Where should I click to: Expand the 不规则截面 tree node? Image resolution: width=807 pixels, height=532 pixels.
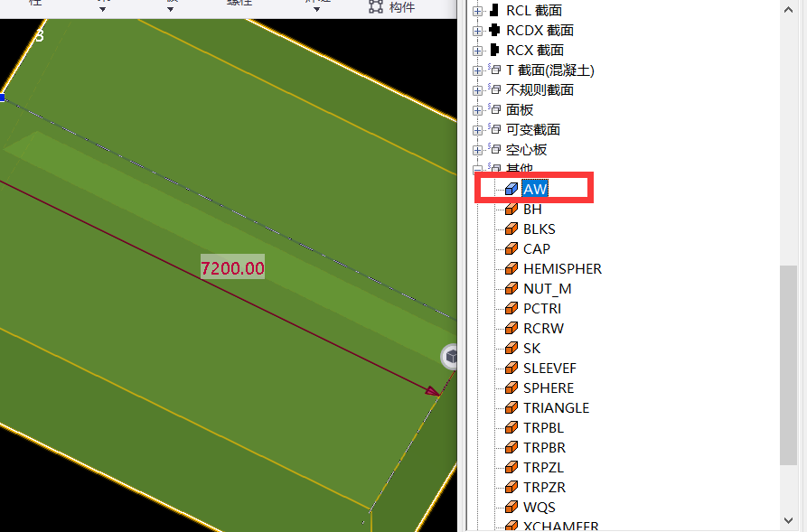(x=478, y=90)
